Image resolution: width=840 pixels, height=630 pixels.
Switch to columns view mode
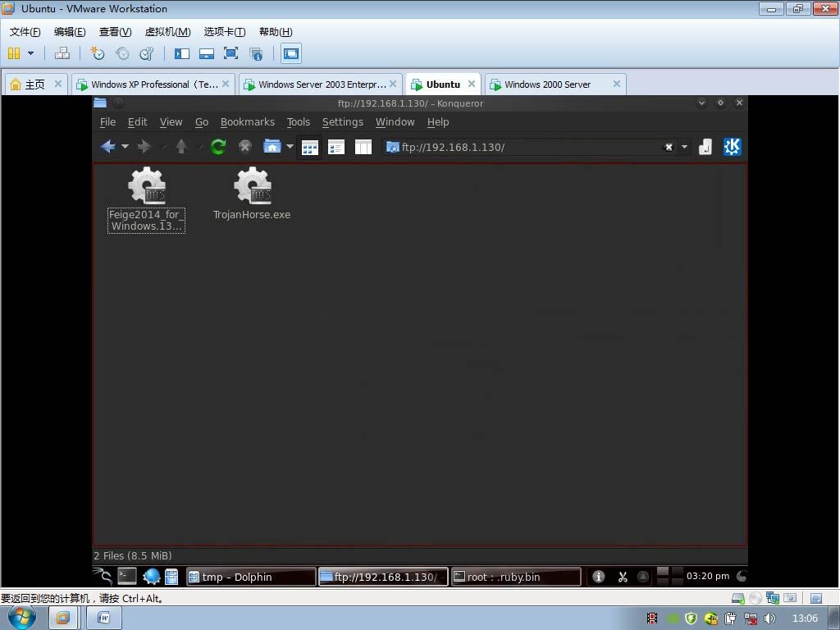pos(363,148)
